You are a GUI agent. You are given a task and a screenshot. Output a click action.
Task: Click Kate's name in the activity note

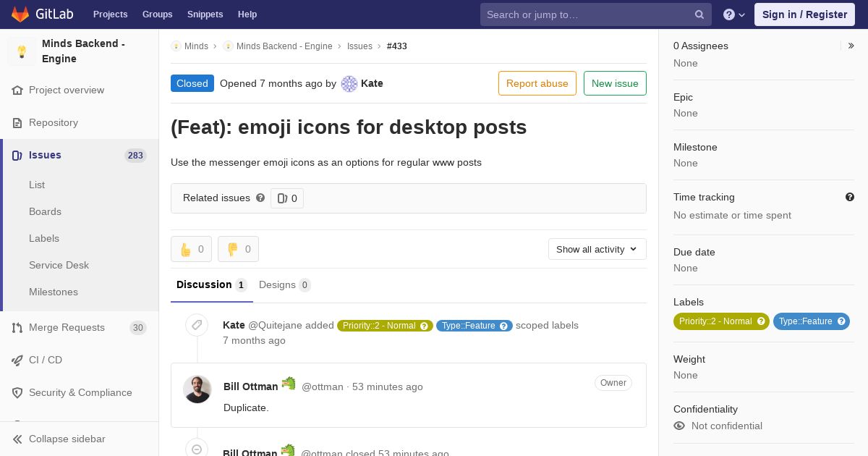(234, 325)
